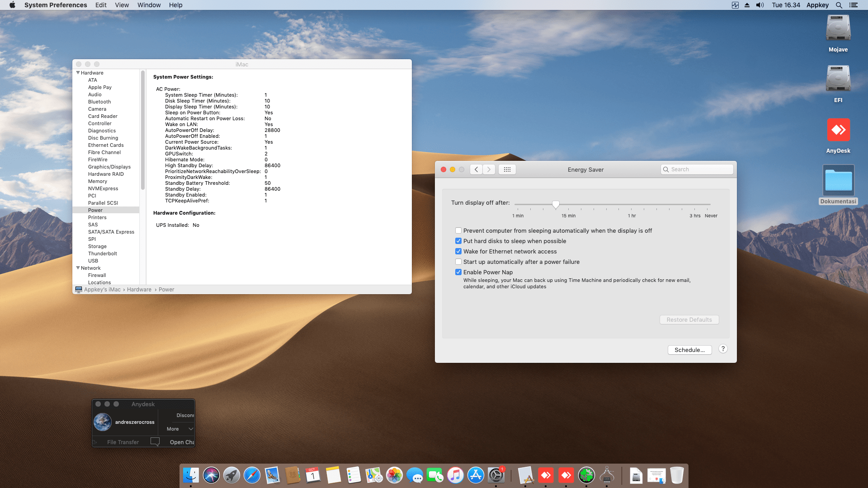Viewport: 868px width, 488px height.
Task: Open the View menu
Action: pyautogui.click(x=122, y=5)
